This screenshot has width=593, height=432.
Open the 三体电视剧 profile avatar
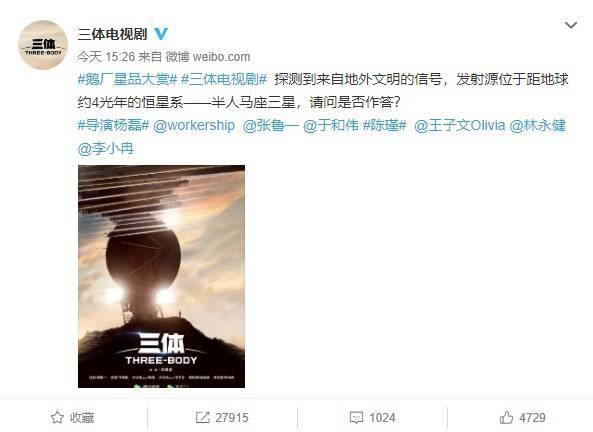click(x=43, y=45)
